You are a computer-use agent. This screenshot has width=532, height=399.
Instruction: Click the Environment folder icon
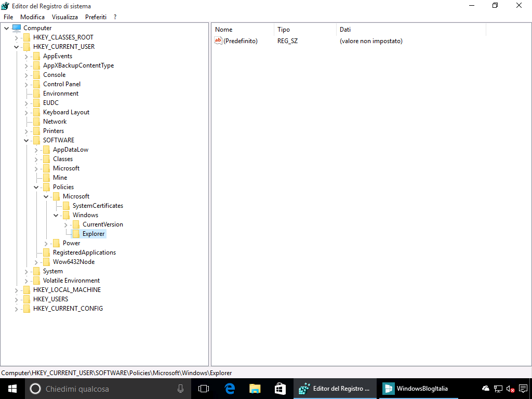click(x=36, y=94)
